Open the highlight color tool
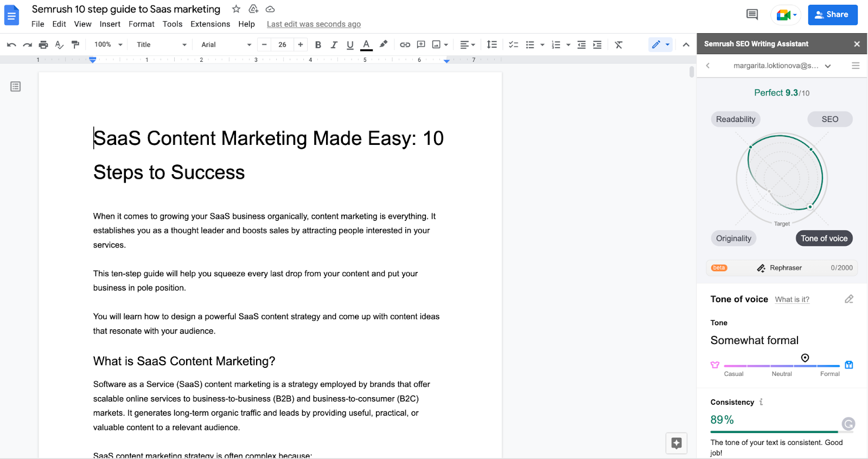Image resolution: width=868 pixels, height=459 pixels. point(384,44)
